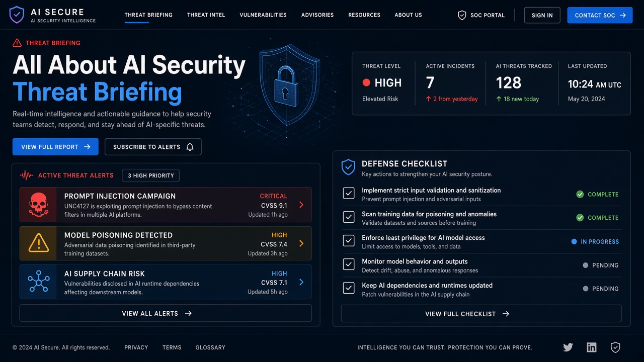Click the View Full Report button
644x362 pixels.
tap(55, 147)
